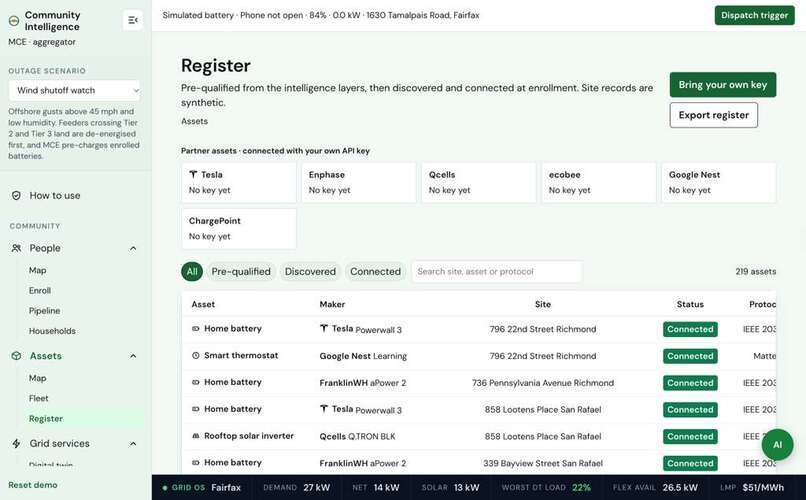Click battery icon in 736 Pennsylvania Avenue row

pos(195,382)
